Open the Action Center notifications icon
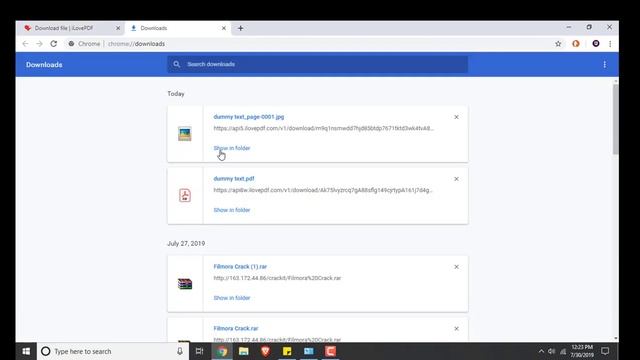Image resolution: width=640 pixels, height=360 pixels. click(x=605, y=351)
